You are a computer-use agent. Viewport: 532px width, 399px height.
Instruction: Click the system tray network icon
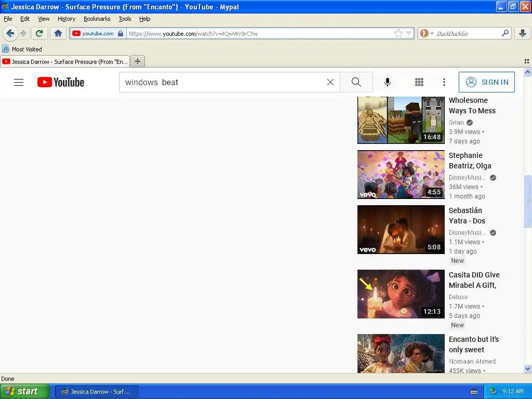[494, 391]
